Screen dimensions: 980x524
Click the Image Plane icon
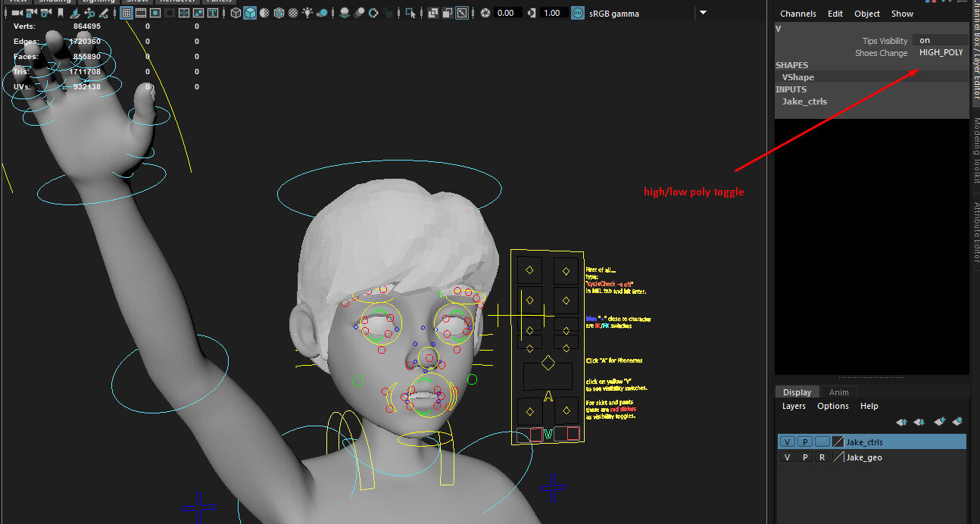click(76, 13)
